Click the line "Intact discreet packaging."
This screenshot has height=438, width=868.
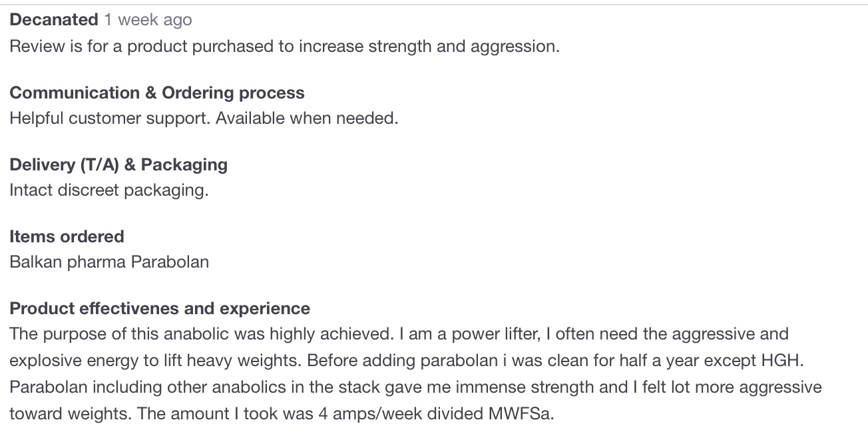click(109, 190)
